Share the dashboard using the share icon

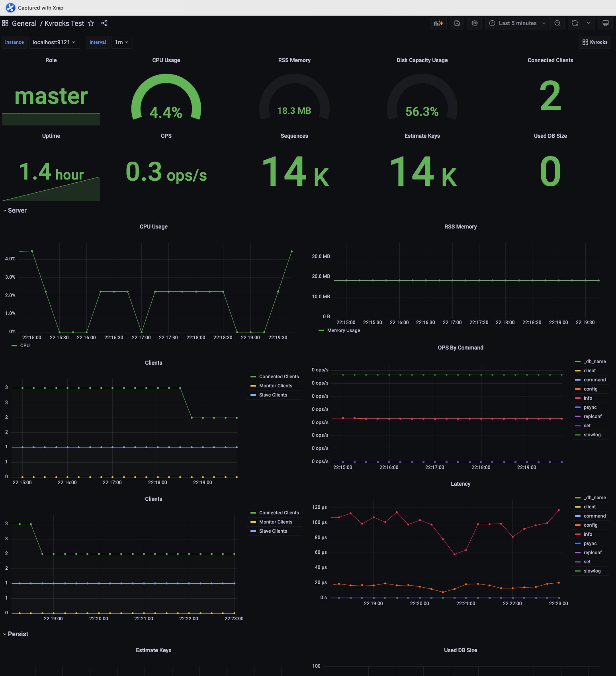[104, 23]
